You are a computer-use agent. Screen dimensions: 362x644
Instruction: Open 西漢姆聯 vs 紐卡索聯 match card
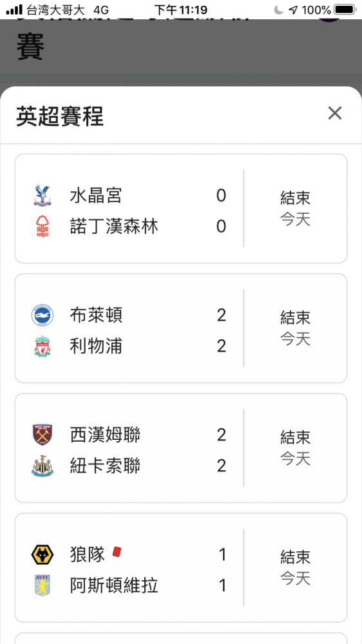(x=181, y=448)
